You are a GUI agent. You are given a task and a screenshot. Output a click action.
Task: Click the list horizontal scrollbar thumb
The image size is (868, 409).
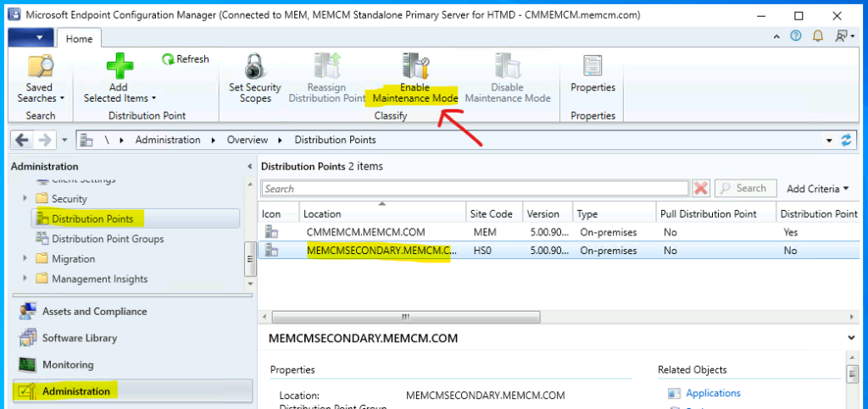pyautogui.click(x=406, y=317)
